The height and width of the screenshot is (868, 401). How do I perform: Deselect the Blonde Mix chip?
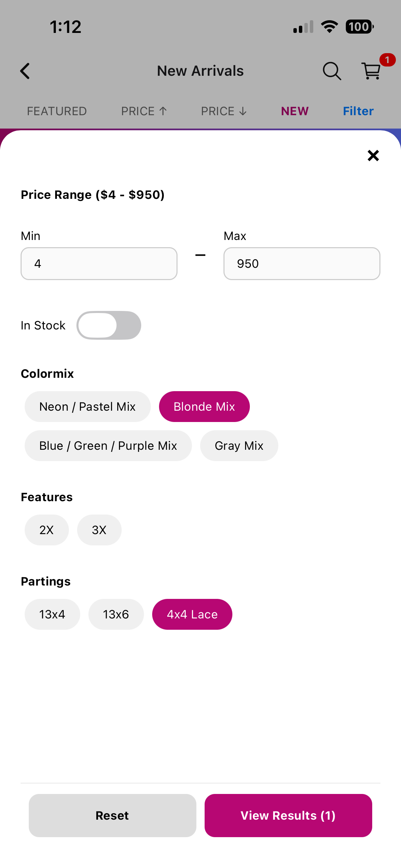pos(204,407)
